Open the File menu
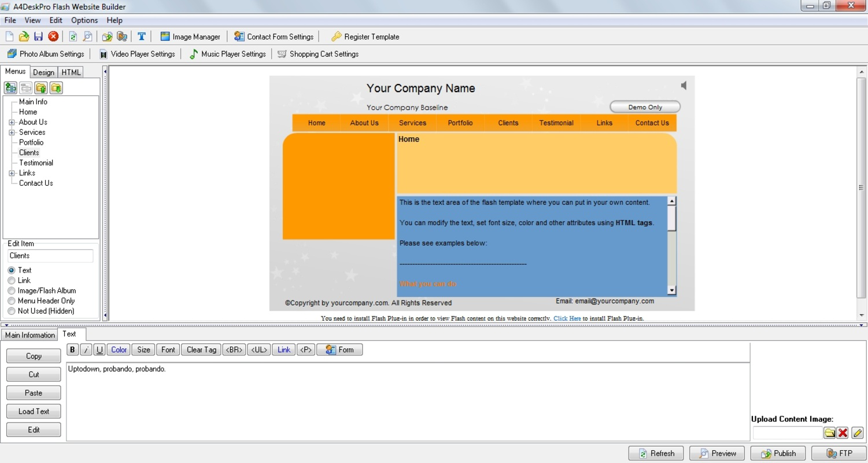Viewport: 868px width, 463px height. [x=10, y=20]
